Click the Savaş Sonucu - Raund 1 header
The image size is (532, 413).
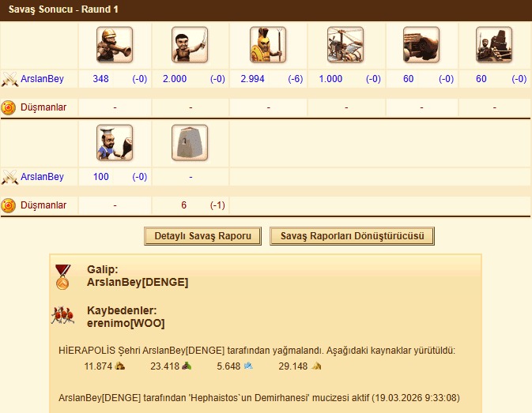[63, 9]
